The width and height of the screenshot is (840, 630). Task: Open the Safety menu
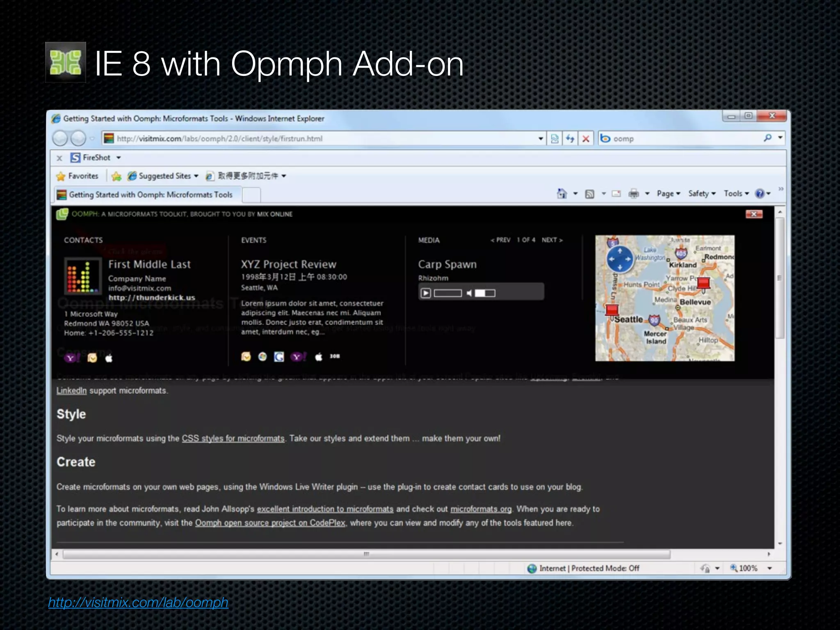pyautogui.click(x=702, y=194)
